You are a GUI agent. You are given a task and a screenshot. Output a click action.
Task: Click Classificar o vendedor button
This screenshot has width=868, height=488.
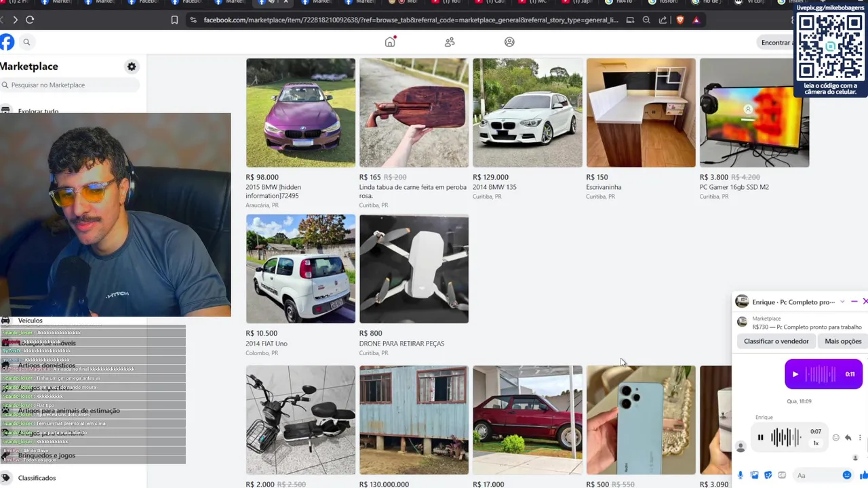pyautogui.click(x=776, y=341)
